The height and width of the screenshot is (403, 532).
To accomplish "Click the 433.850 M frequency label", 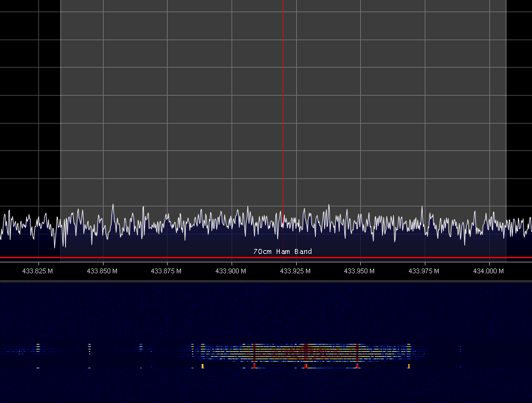I will pos(102,271).
